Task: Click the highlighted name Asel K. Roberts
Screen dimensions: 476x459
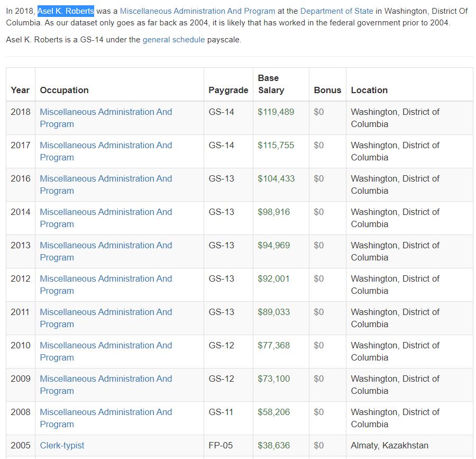Action: pyautogui.click(x=66, y=11)
